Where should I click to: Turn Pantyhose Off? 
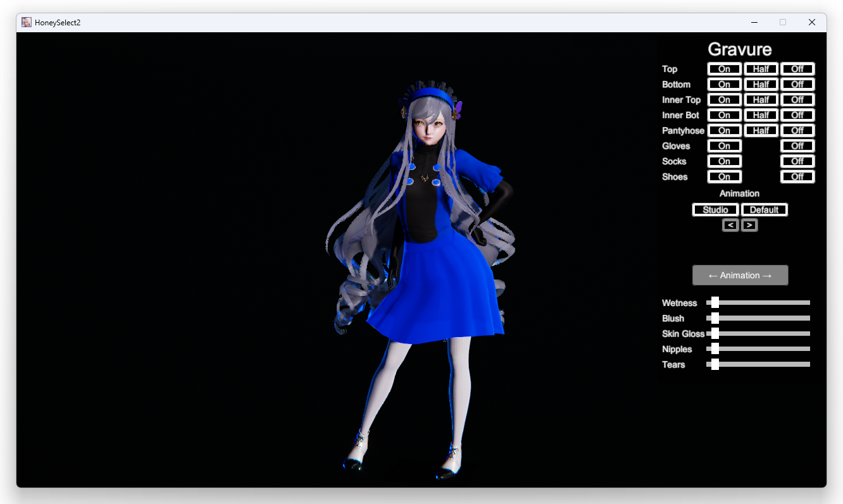[797, 130]
